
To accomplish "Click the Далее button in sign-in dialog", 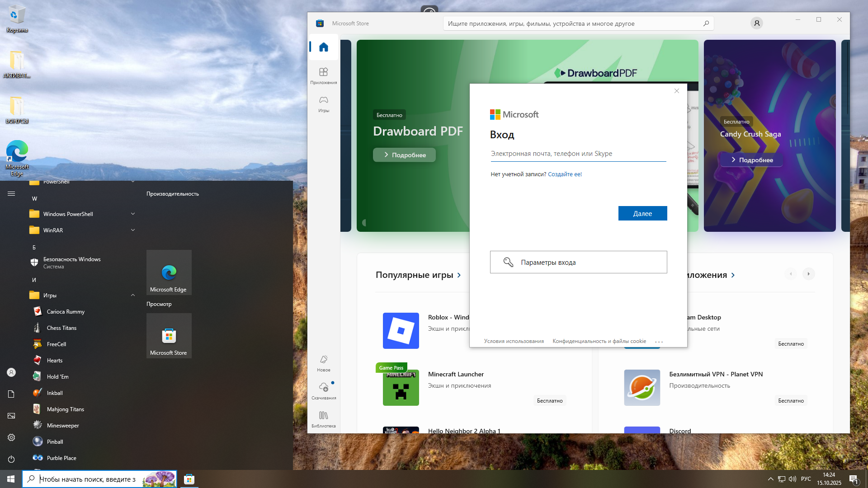I will coord(642,213).
